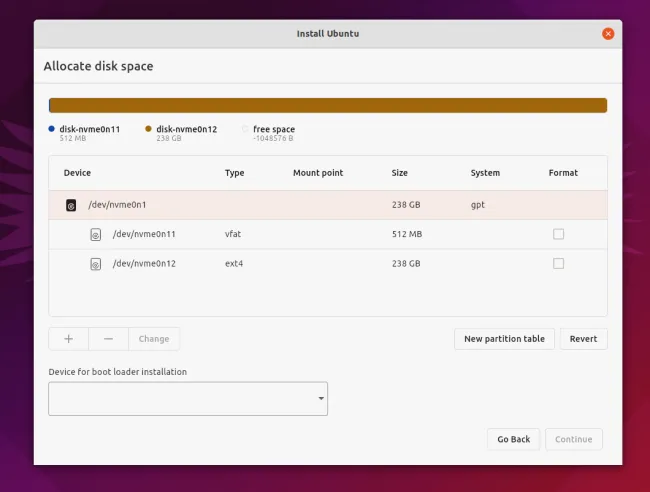
Task: Go Back to the previous step
Action: [x=513, y=439]
